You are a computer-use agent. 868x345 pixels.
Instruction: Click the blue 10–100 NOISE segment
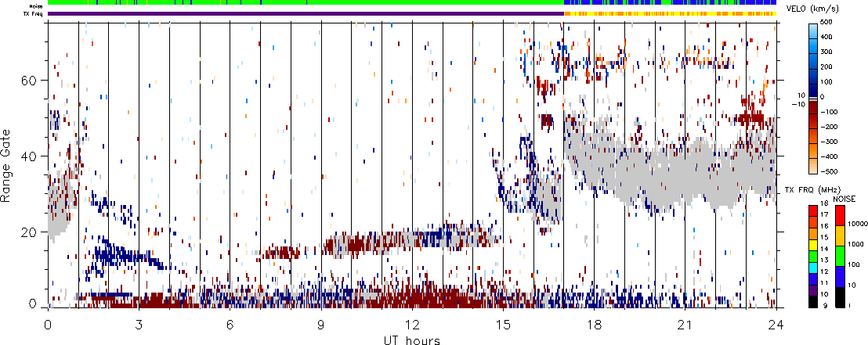point(841,276)
